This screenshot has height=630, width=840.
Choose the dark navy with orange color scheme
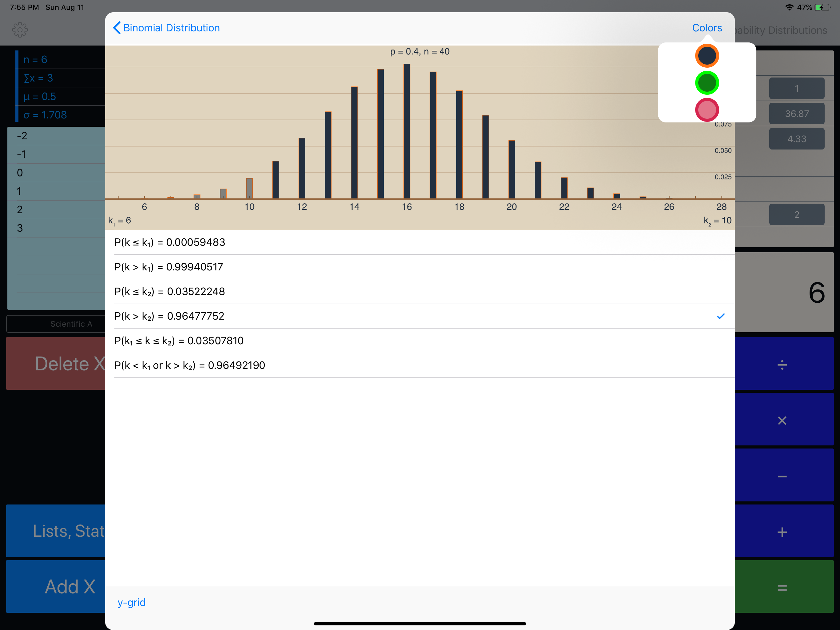[x=706, y=56]
